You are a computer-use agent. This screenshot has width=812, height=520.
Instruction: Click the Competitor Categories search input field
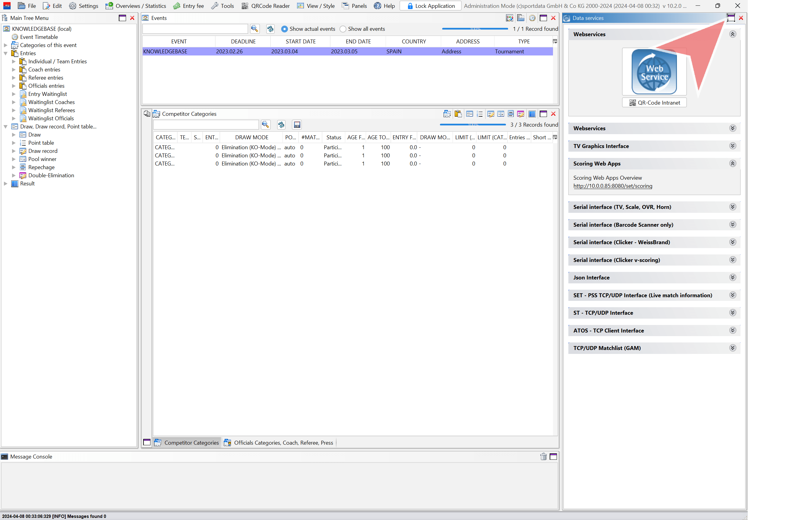(x=206, y=125)
